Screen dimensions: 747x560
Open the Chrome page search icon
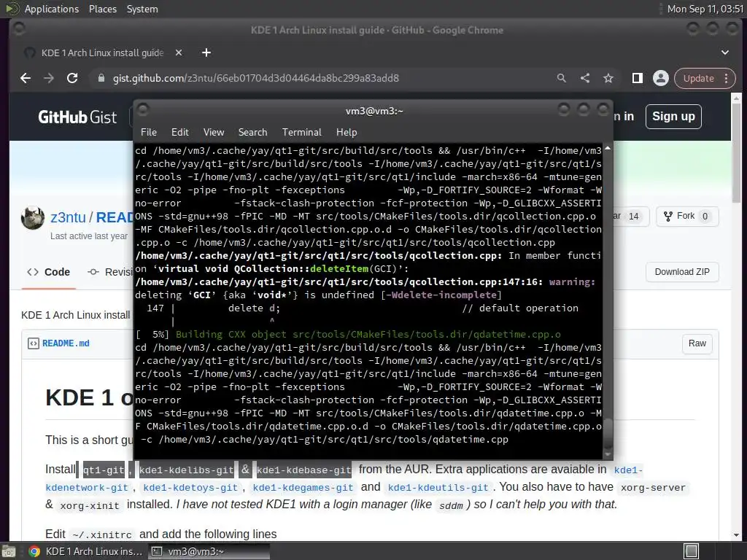pyautogui.click(x=562, y=78)
